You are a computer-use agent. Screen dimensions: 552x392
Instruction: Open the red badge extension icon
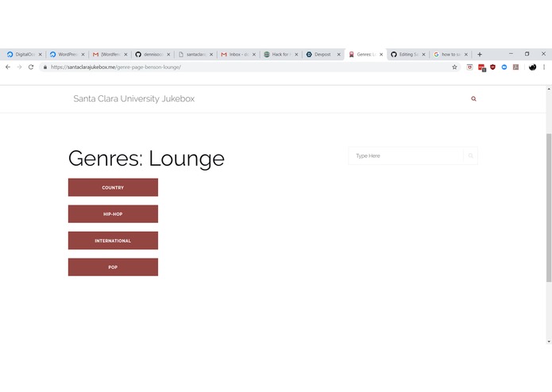pos(481,67)
